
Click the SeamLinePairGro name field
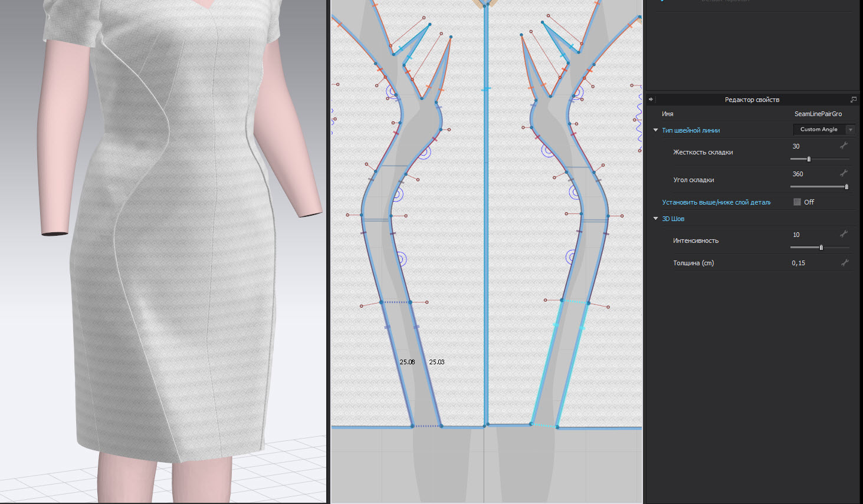tap(818, 114)
